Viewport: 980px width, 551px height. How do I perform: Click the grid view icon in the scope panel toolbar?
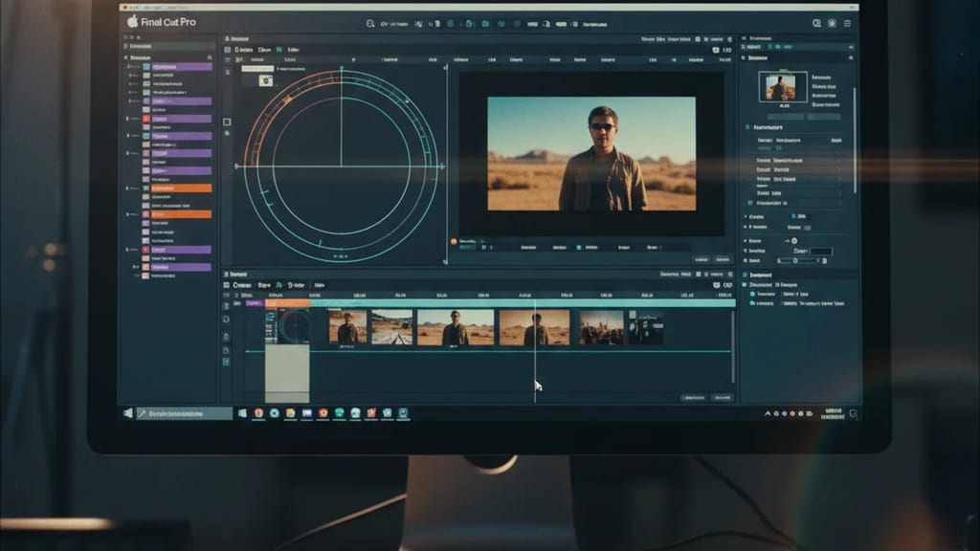[228, 50]
